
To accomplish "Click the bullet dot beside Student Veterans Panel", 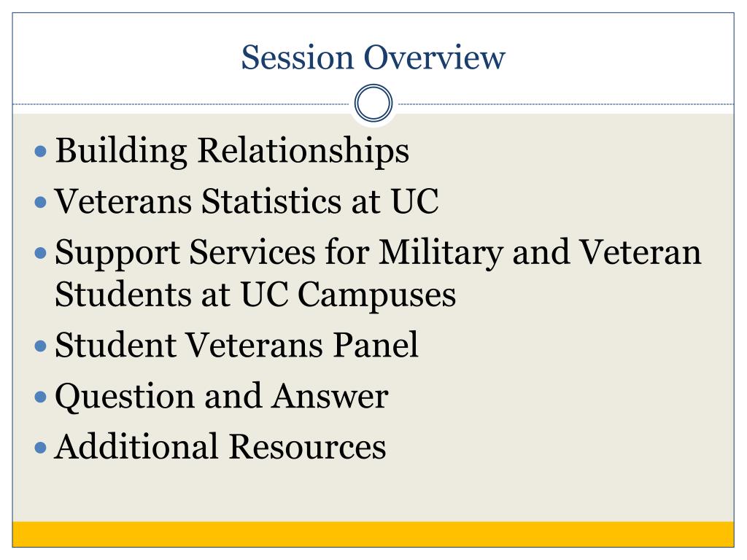I will (x=41, y=346).
